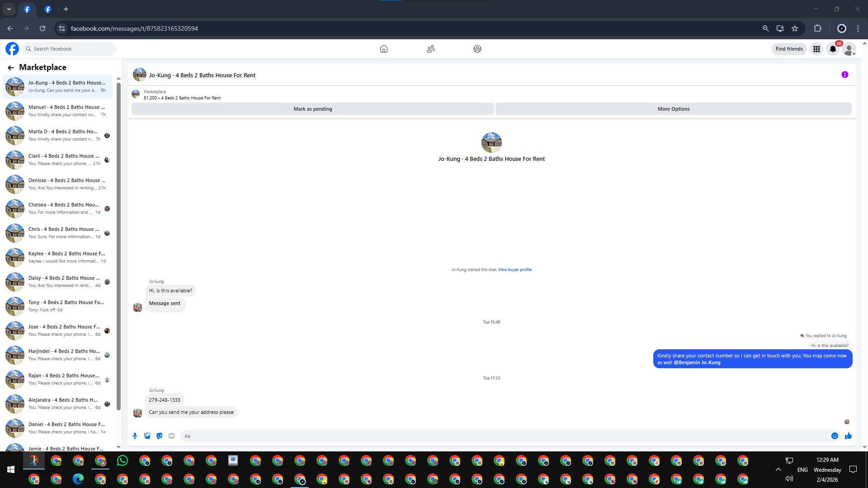Click the voice clip microphone icon
This screenshot has width=868, height=488.
(x=135, y=436)
